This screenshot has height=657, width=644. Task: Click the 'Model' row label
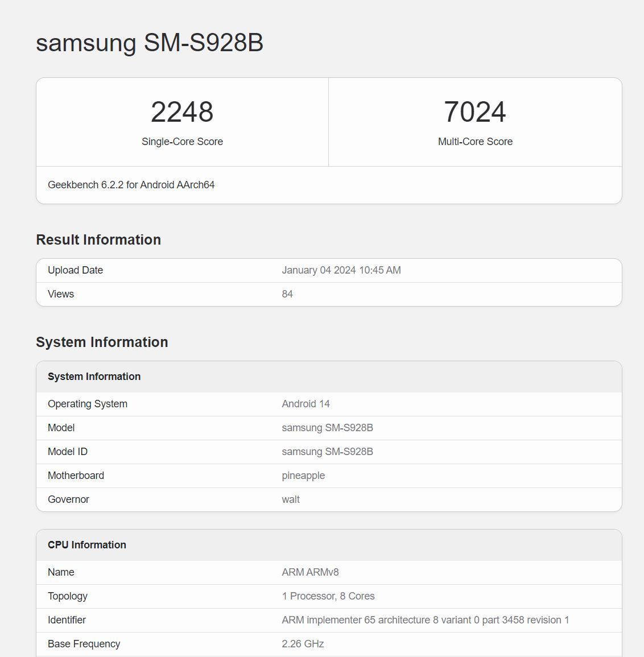61,428
